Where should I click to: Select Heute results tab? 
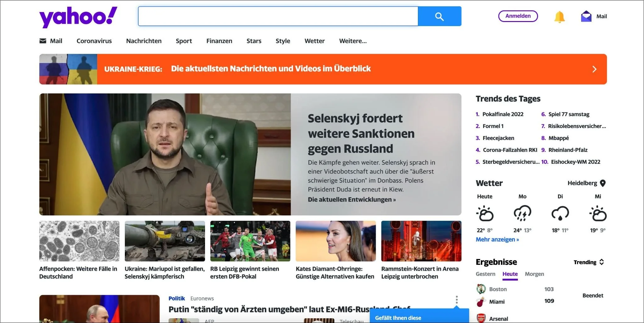click(x=510, y=274)
